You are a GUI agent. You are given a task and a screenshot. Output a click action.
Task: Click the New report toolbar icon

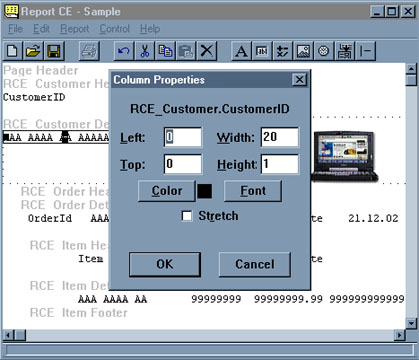click(x=13, y=51)
